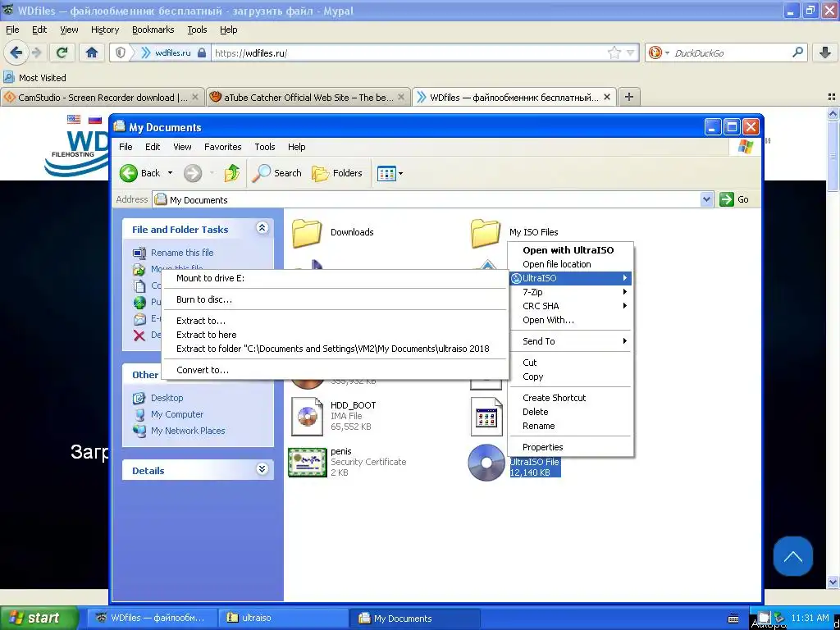Open the browser downloads arrow button
Viewport: 840px width, 630px height.
pos(825,52)
